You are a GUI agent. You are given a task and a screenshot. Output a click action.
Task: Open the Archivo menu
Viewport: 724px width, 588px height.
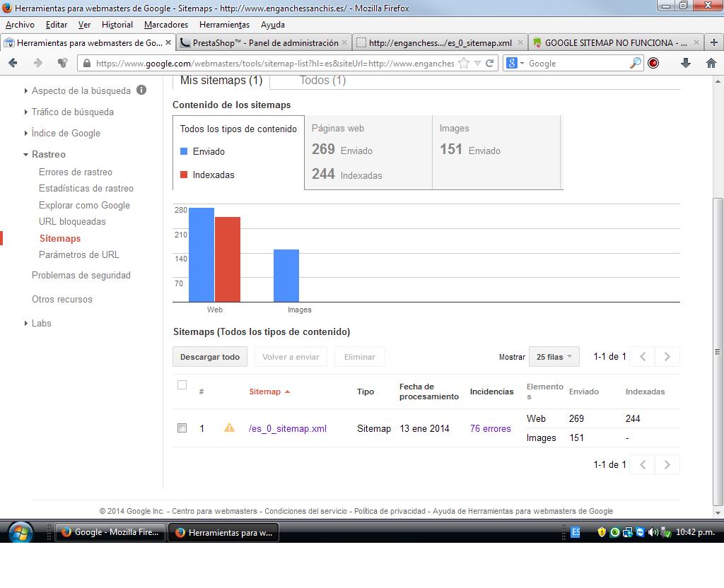click(20, 25)
